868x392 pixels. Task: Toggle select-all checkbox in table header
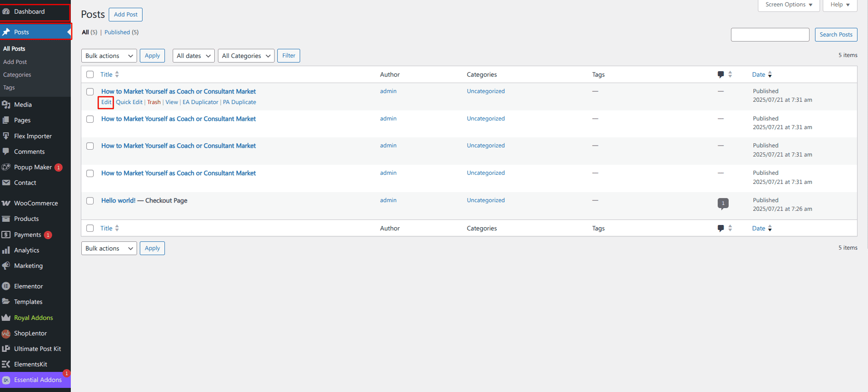90,74
